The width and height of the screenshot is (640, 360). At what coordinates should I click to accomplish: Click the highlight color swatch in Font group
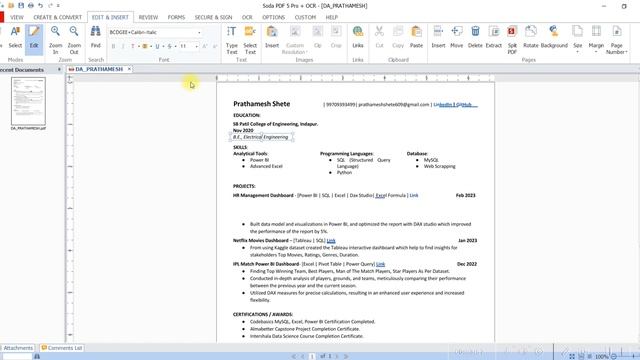145,47
